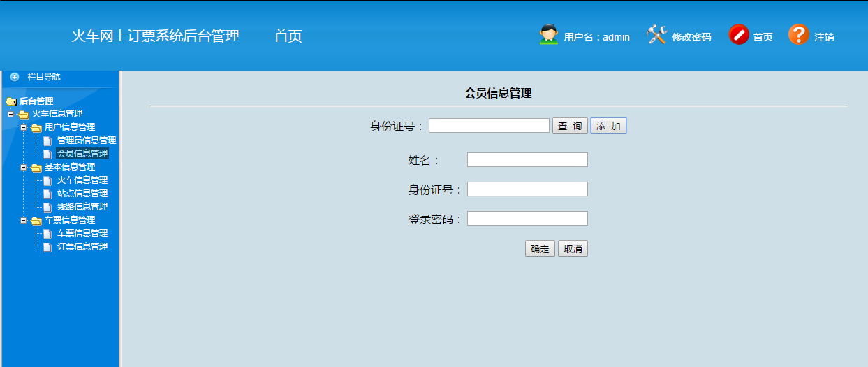Click the 首页 link beside red icon

pyautogui.click(x=763, y=37)
